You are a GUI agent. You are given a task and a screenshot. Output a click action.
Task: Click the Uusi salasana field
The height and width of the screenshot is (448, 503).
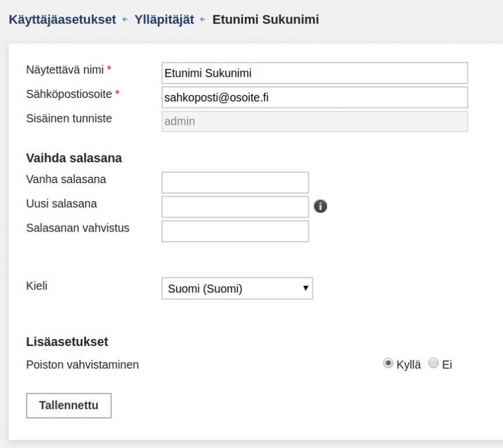pos(235,207)
